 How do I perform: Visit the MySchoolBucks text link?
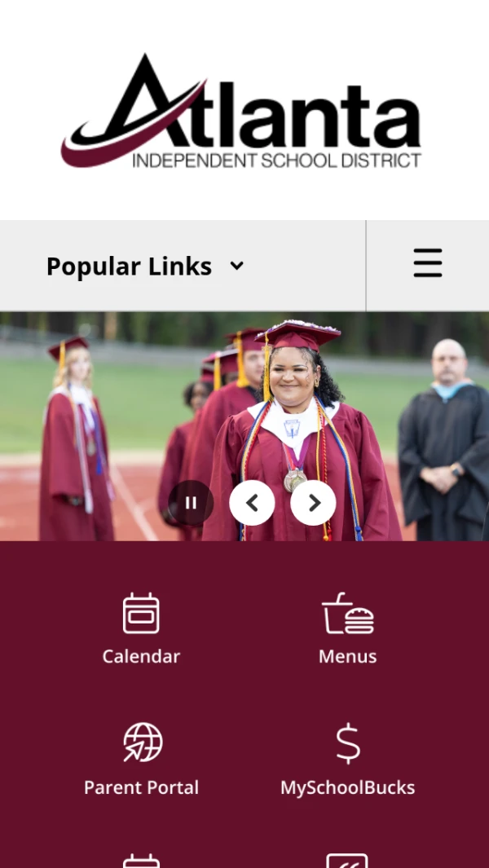(348, 787)
